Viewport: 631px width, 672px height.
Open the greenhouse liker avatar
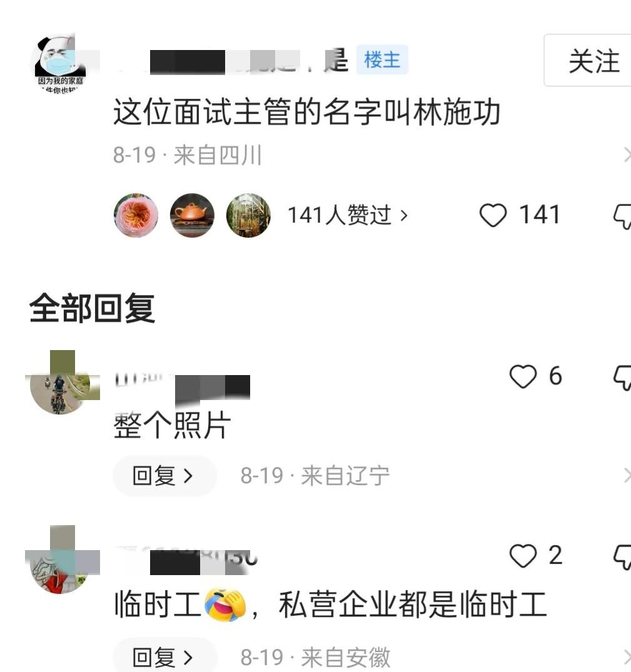point(248,215)
